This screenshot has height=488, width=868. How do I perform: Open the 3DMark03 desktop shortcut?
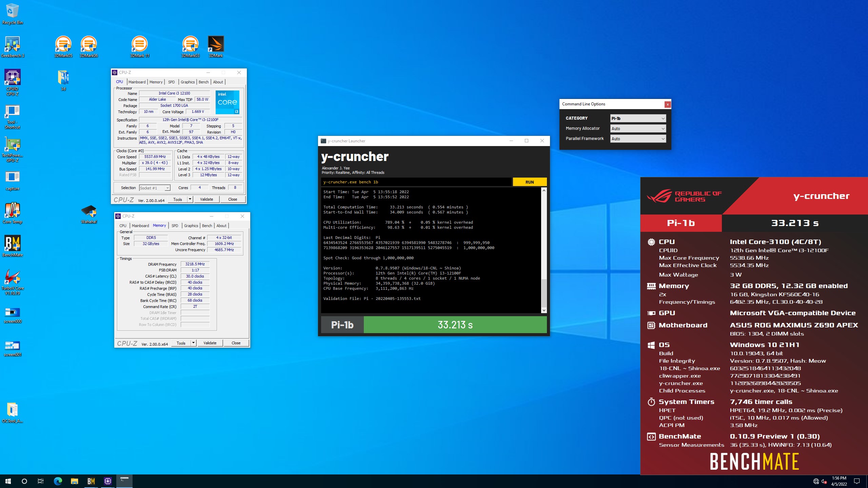point(190,47)
